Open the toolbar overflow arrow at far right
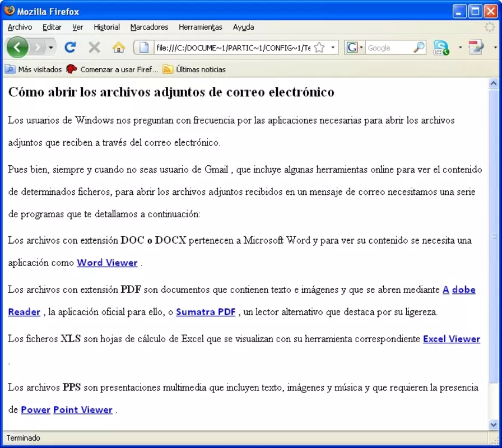The image size is (502, 448). click(x=495, y=48)
